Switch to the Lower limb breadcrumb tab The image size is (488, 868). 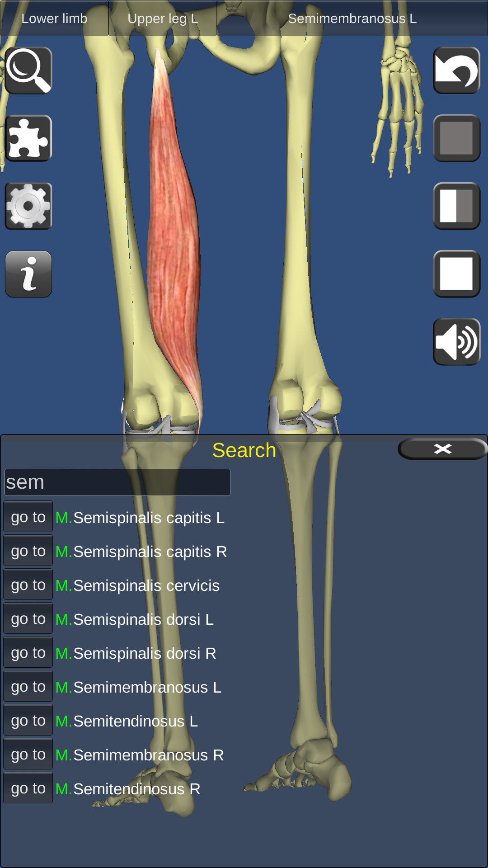coord(54,18)
